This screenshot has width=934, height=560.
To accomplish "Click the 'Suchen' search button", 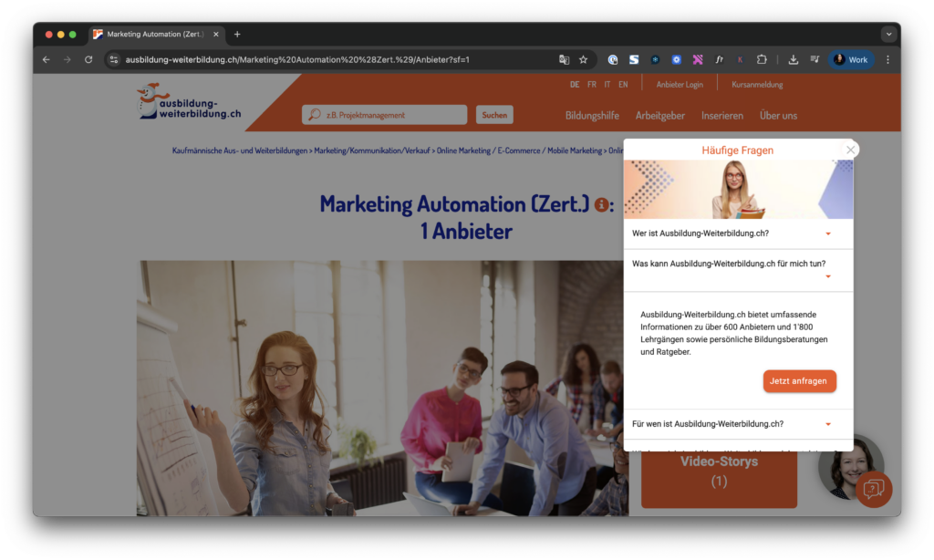I will [493, 115].
